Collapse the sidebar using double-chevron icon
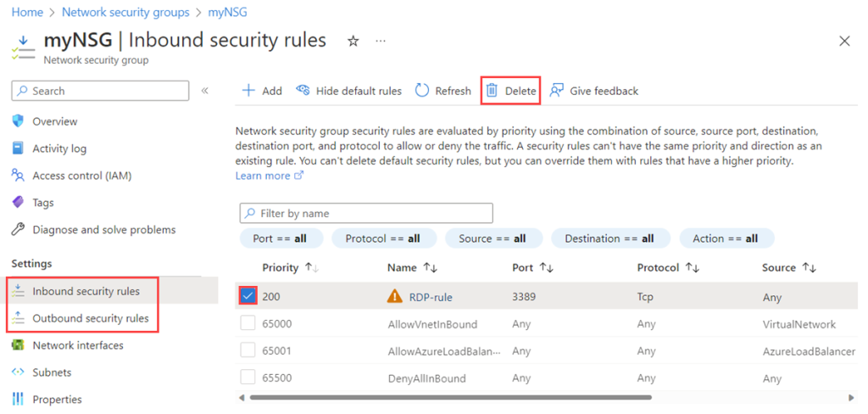The width and height of the screenshot is (868, 414). tap(204, 91)
